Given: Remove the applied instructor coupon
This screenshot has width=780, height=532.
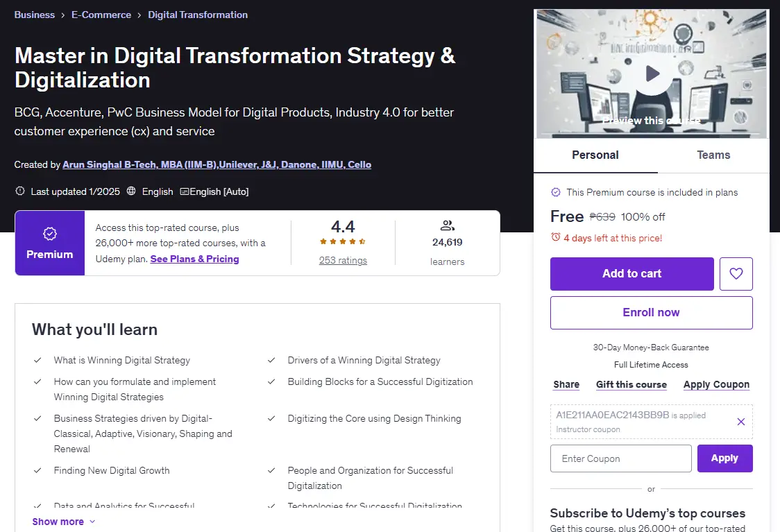Looking at the screenshot, I should 740,422.
